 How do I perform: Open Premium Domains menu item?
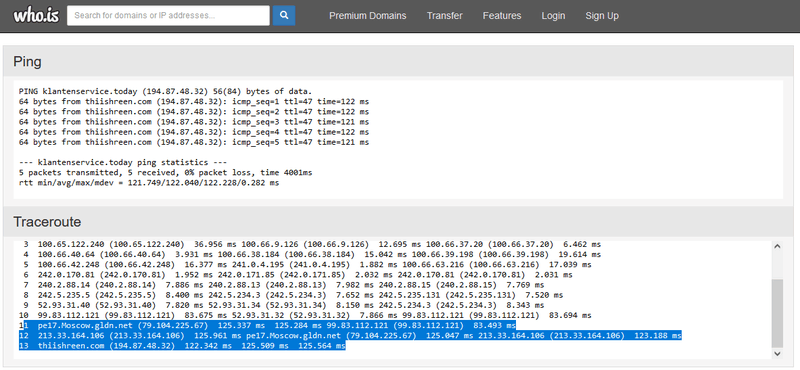pos(367,16)
